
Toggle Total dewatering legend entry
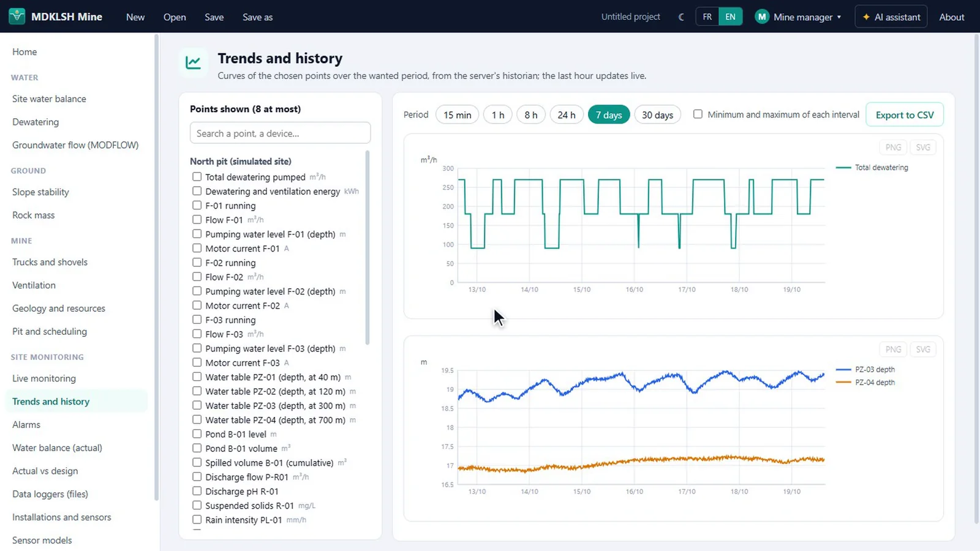click(872, 167)
